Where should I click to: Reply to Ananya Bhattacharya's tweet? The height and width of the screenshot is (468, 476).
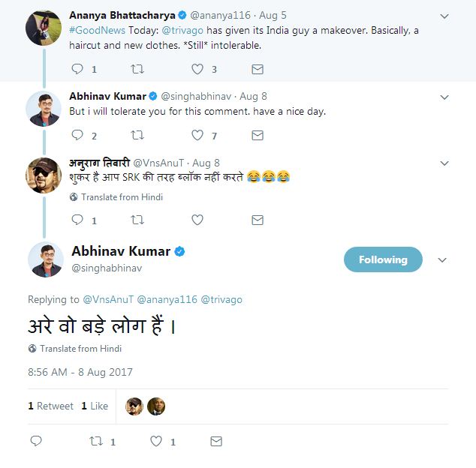click(77, 69)
